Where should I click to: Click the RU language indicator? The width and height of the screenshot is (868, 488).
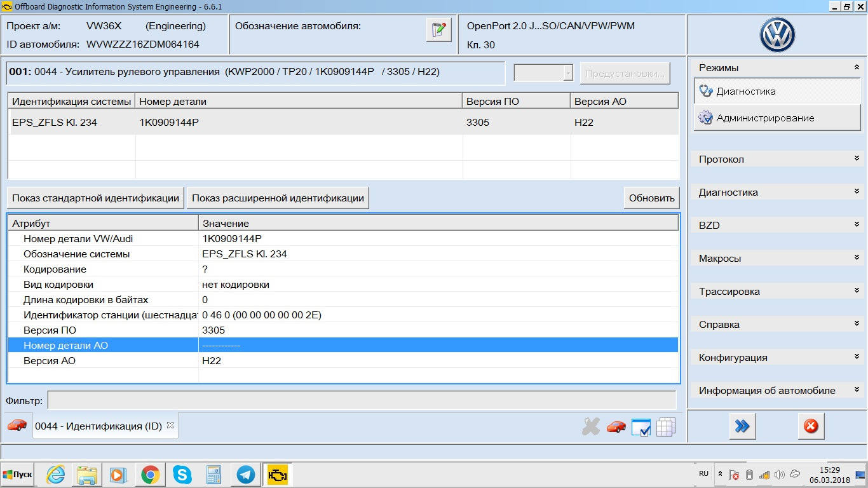click(x=703, y=473)
